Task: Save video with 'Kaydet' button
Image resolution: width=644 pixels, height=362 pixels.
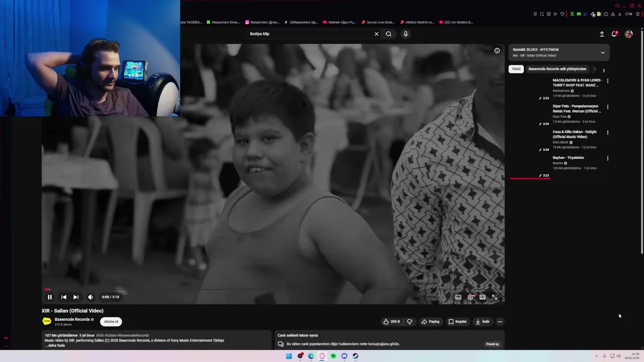Action: click(x=457, y=322)
